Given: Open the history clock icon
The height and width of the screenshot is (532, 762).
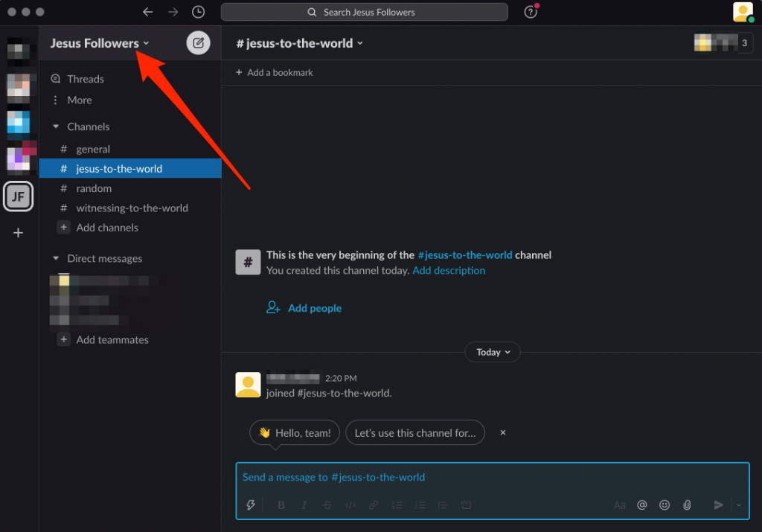Looking at the screenshot, I should pos(198,12).
